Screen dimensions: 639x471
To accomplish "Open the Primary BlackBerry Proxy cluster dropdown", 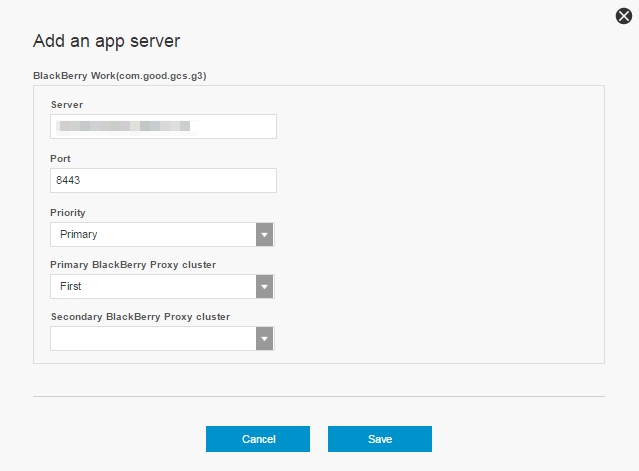I will pyautogui.click(x=153, y=286).
